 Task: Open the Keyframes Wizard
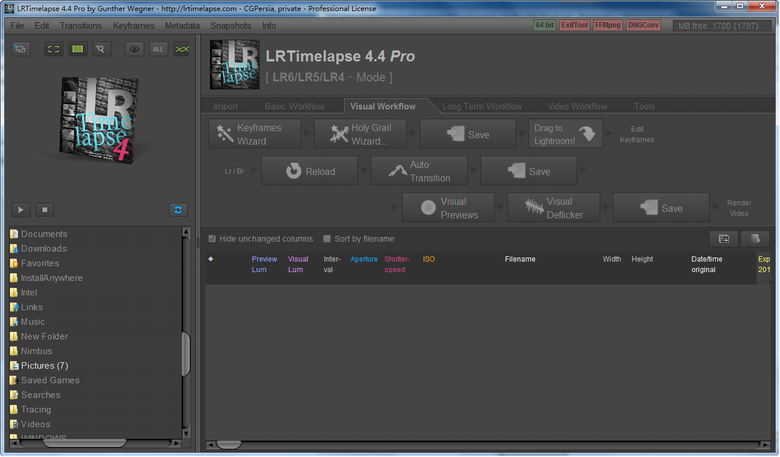258,134
